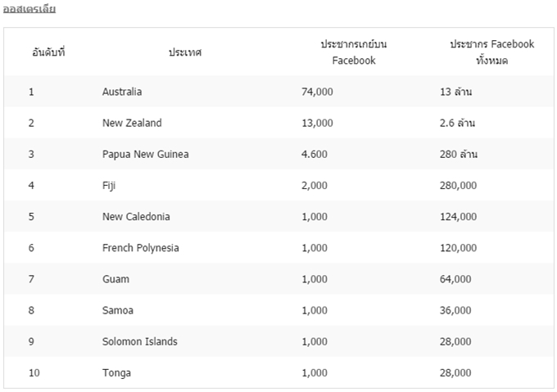The height and width of the screenshot is (392, 557).
Task: Select the 74,000 value for Australia
Action: (317, 92)
